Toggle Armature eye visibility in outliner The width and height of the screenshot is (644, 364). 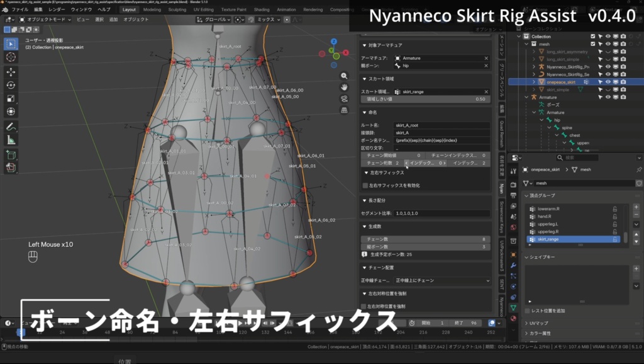(608, 97)
